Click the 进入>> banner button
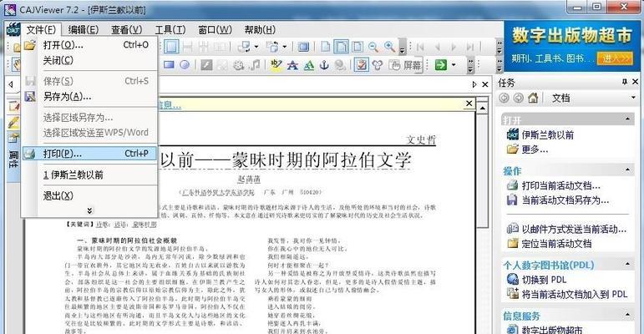This screenshot has width=644, height=334. tap(615, 58)
